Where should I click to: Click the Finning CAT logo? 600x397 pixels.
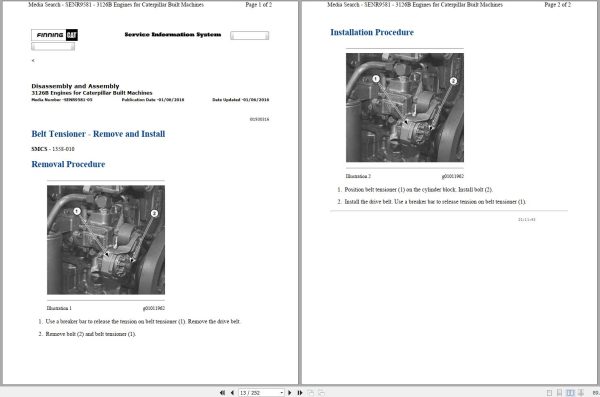pos(54,35)
